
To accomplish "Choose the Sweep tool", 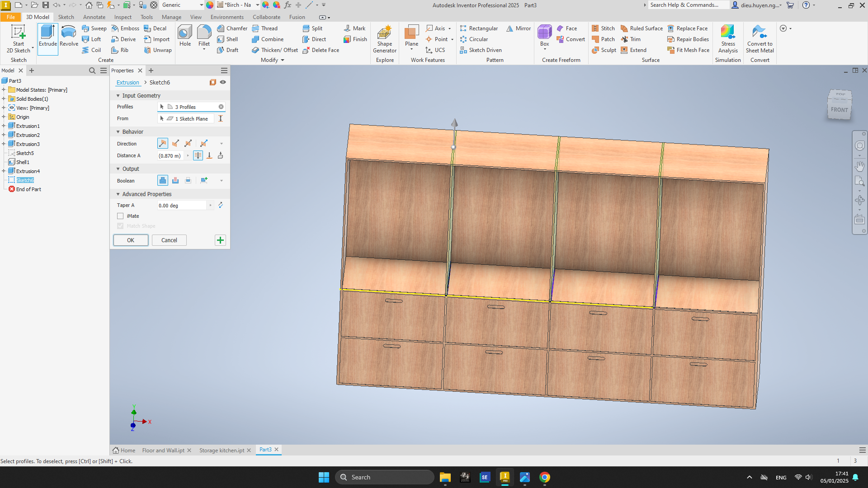I will tap(94, 28).
